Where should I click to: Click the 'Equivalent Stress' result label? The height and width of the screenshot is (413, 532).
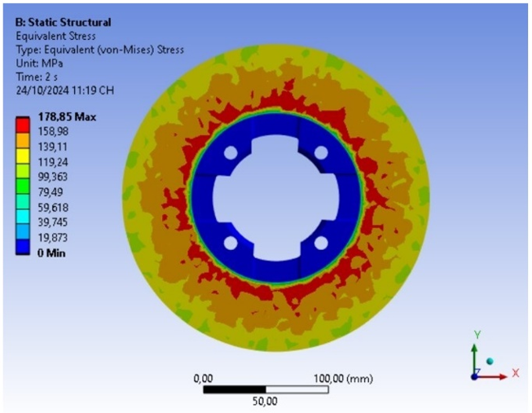[x=55, y=36]
